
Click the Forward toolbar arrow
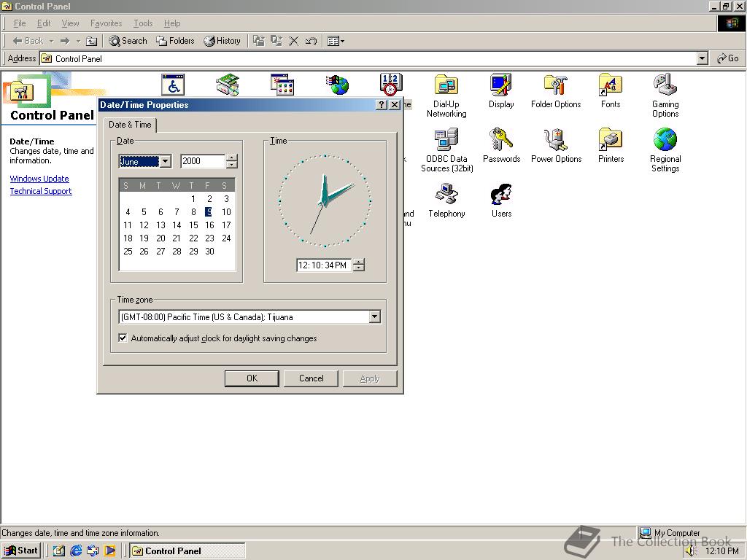pyautogui.click(x=65, y=41)
